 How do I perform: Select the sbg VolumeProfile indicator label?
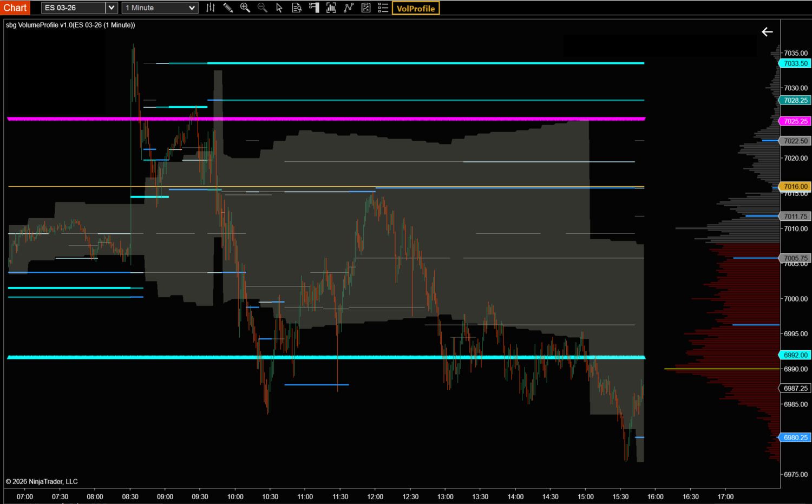point(70,25)
